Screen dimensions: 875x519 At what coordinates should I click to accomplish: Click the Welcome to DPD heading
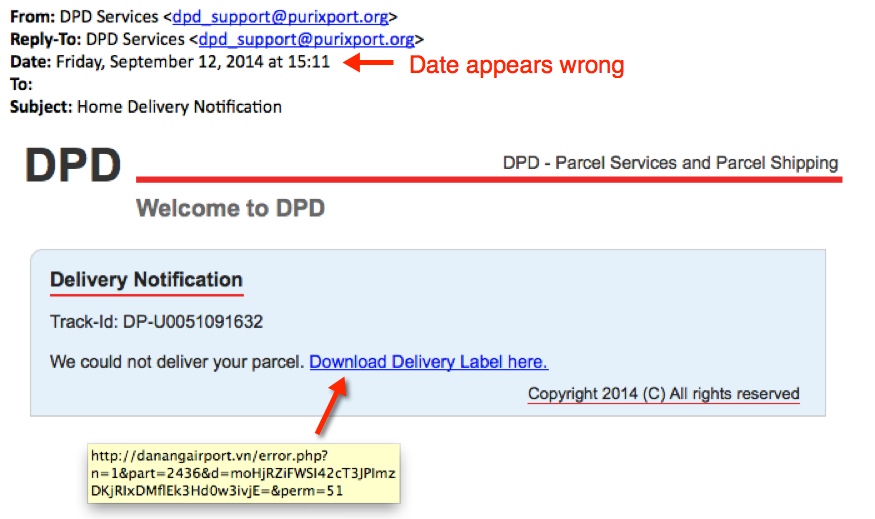point(230,208)
